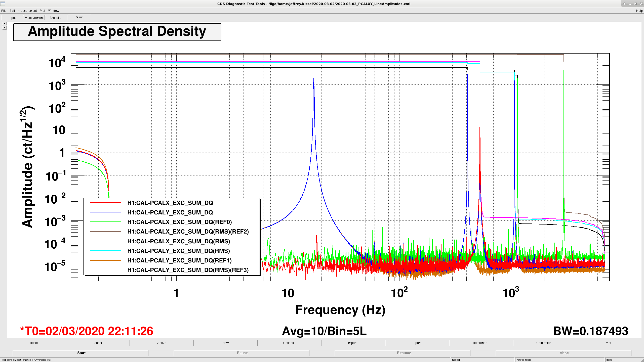
Task: Click the up-arrow collapse panel icon
Action: coord(4,28)
